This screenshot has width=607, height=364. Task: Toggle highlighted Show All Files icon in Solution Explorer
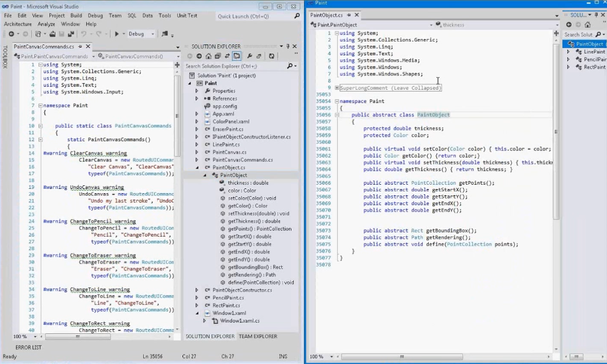pos(237,56)
